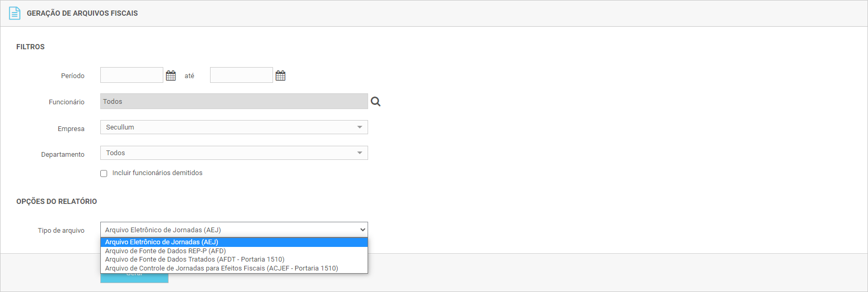
Task: Choose the ACJEF - Portaria 1510 option
Action: (222, 268)
